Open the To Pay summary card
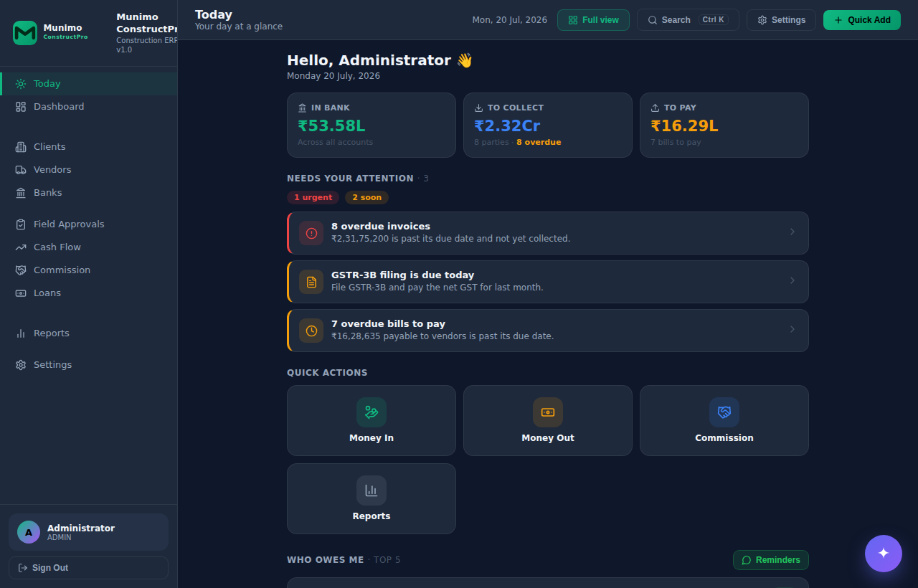 (724, 125)
